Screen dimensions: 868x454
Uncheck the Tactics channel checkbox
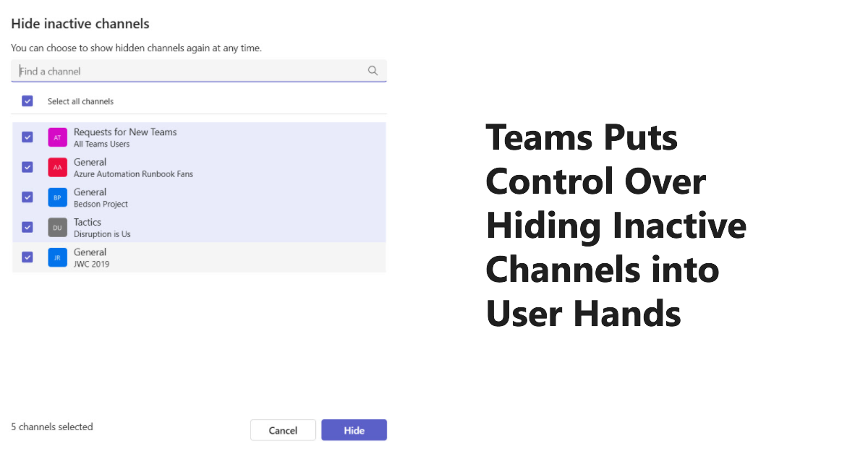point(27,227)
